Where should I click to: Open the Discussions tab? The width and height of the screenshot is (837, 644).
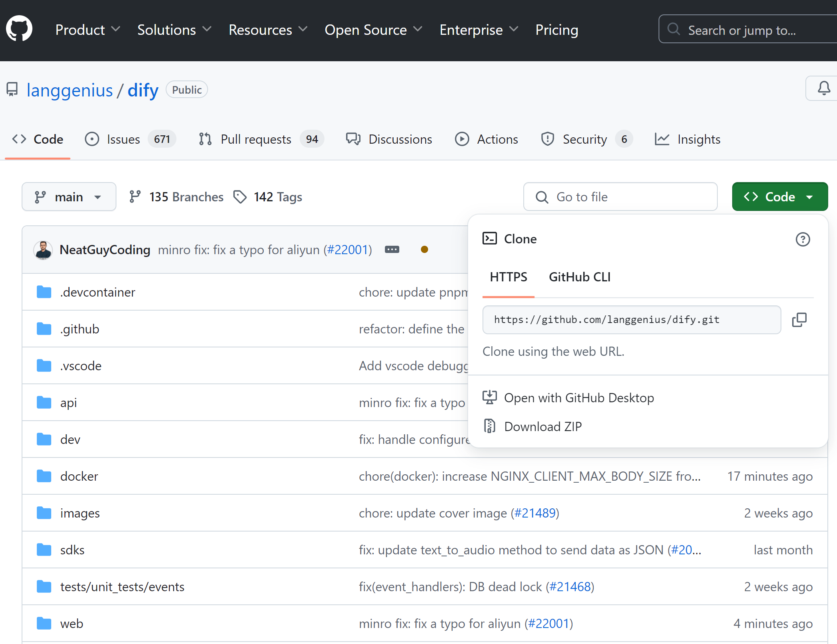point(389,139)
